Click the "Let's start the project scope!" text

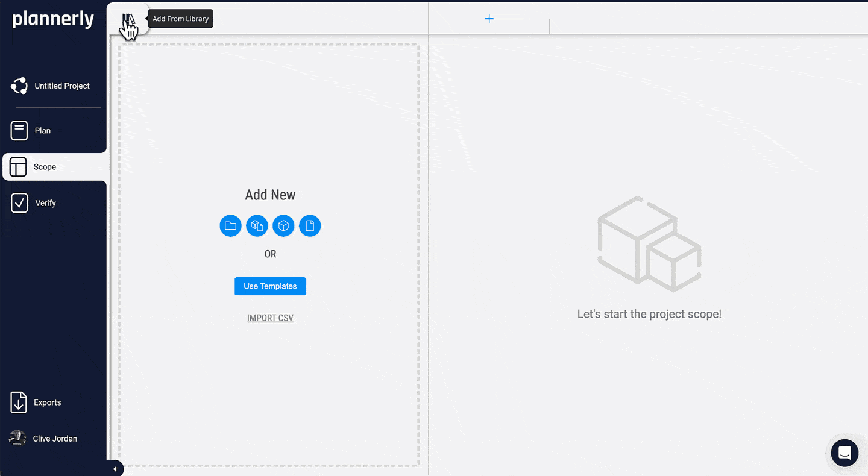click(x=649, y=314)
